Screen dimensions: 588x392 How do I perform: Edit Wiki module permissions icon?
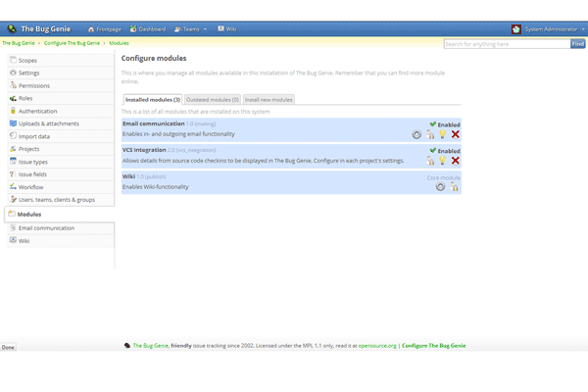point(454,186)
